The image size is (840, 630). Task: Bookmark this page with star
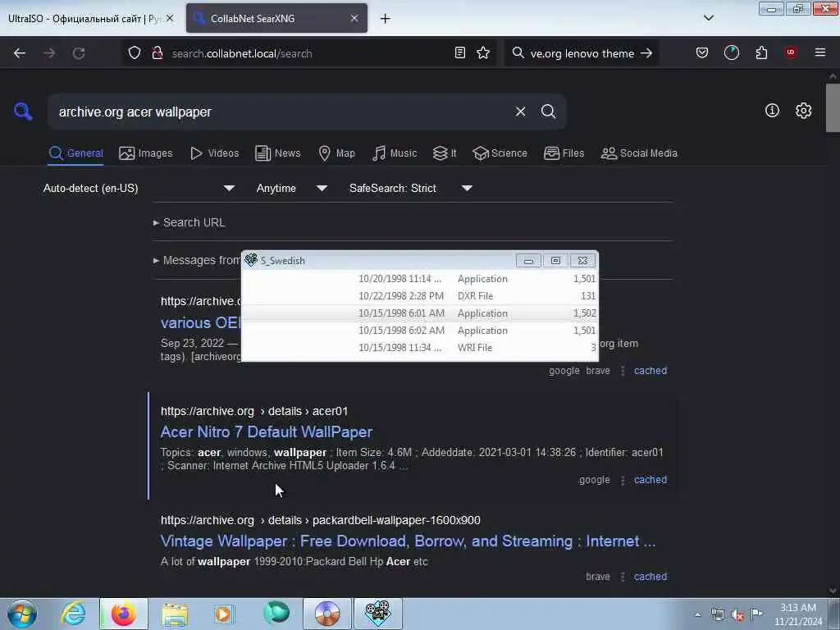click(x=483, y=52)
